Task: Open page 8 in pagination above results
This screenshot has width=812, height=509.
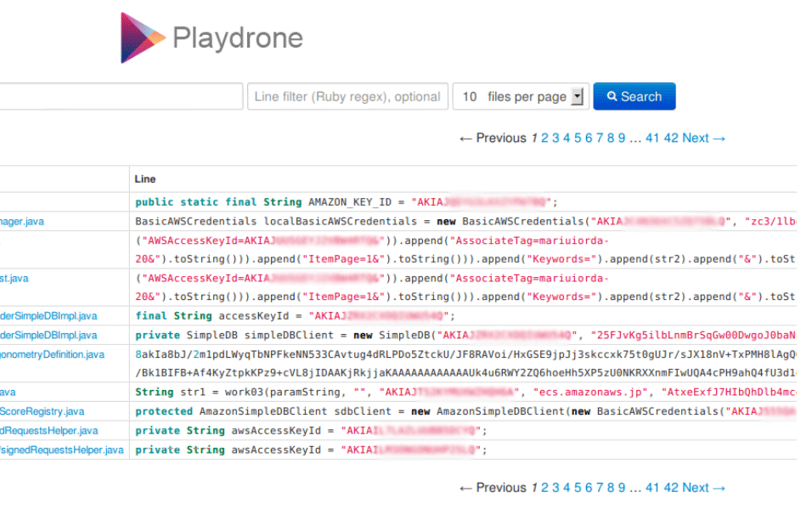Action: 611,139
